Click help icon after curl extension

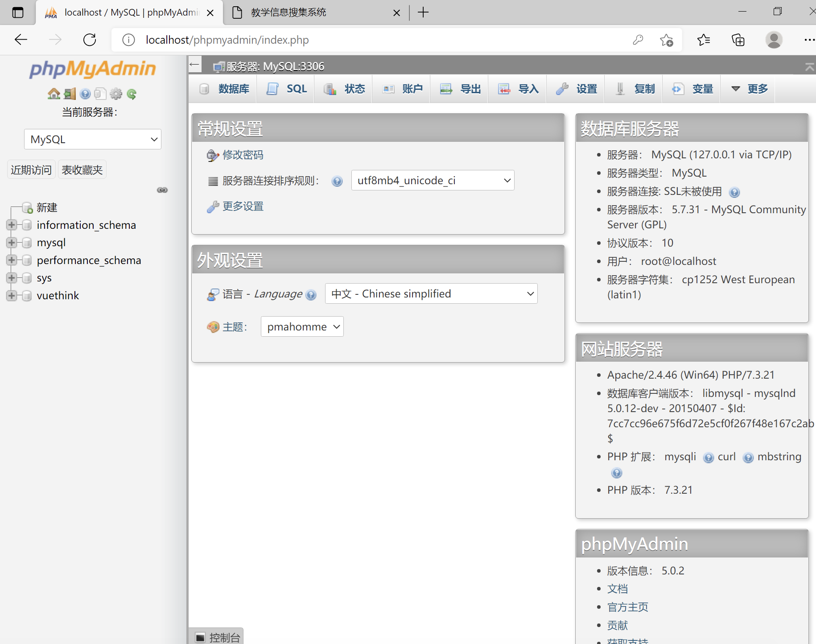click(748, 458)
